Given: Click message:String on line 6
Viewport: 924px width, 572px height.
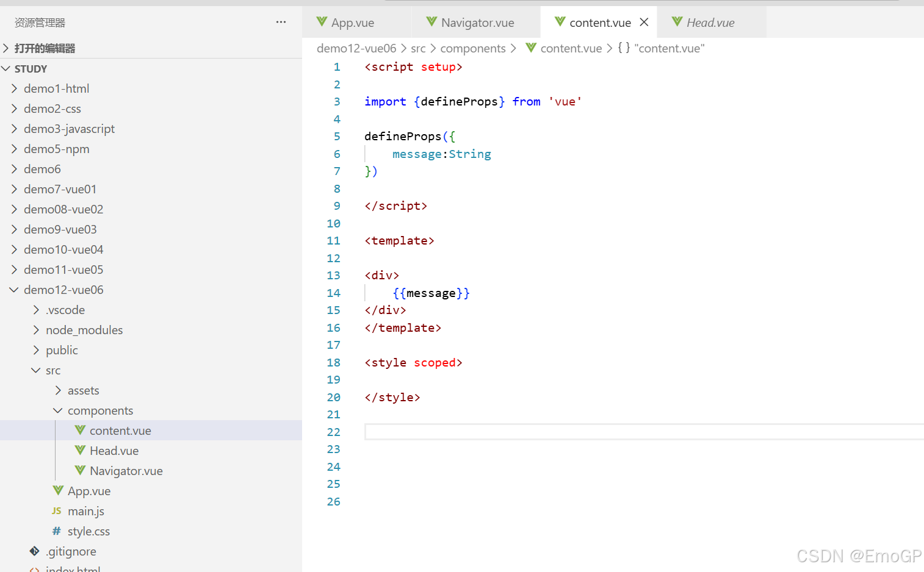Looking at the screenshot, I should (442, 154).
